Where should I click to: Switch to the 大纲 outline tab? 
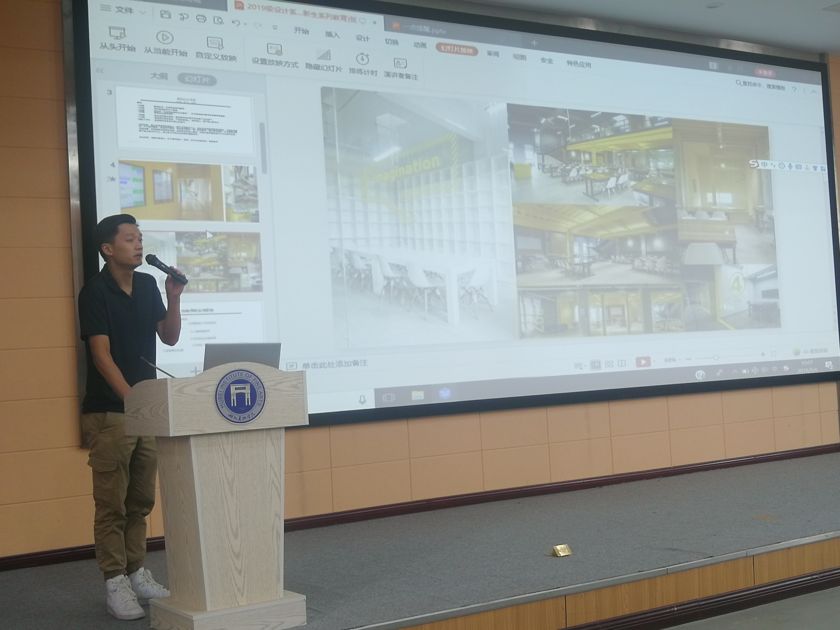[159, 76]
